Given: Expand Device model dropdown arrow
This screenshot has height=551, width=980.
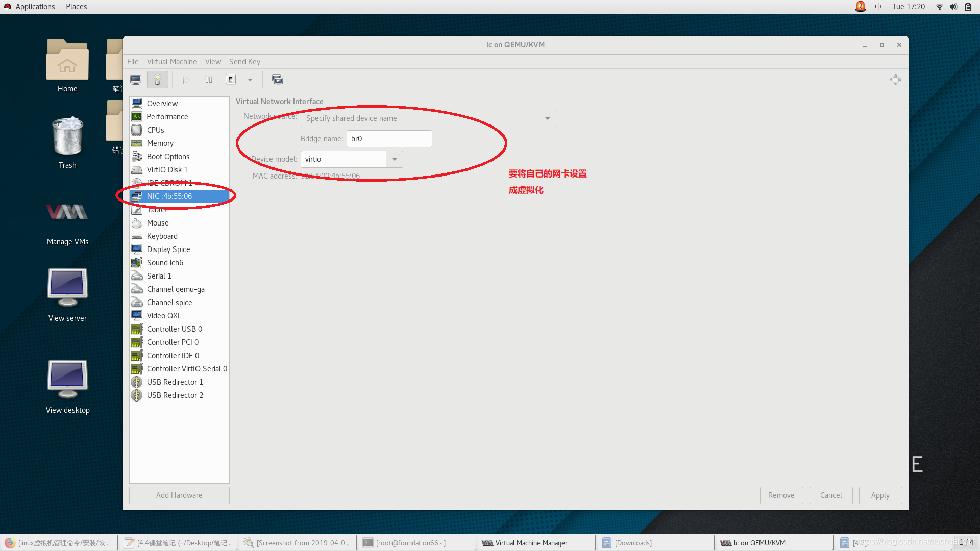Looking at the screenshot, I should (x=395, y=159).
